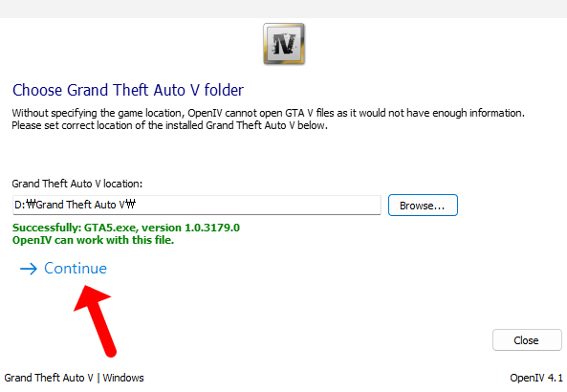The height and width of the screenshot is (392, 567).
Task: Open the Browse... folder dialog
Action: click(423, 205)
